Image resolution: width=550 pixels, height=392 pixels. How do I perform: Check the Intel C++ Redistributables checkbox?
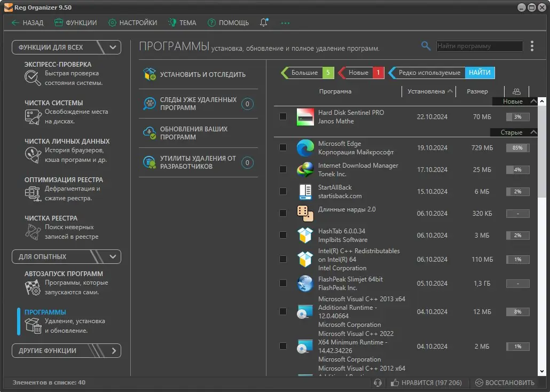[282, 259]
